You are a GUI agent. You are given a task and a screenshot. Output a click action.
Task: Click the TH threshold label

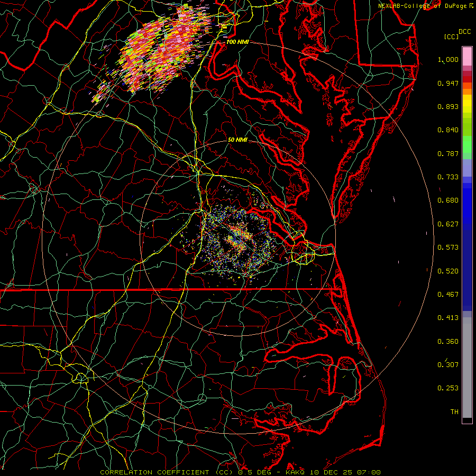454,412
